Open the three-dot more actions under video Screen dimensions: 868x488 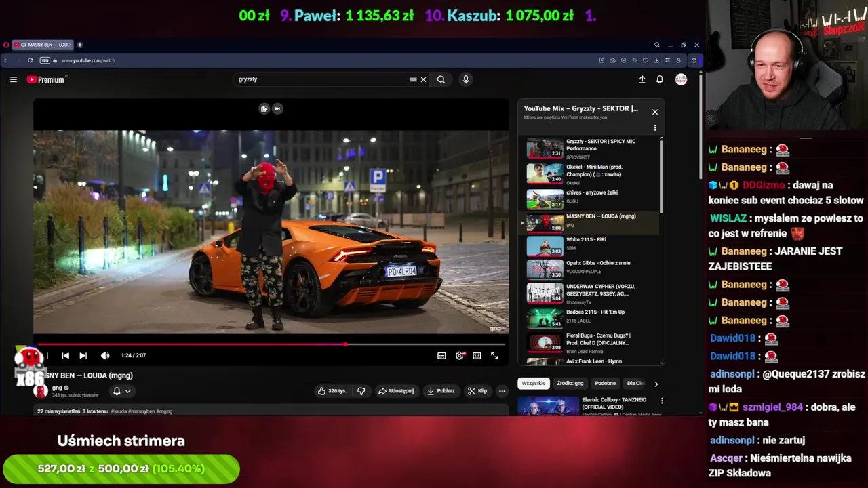[502, 391]
